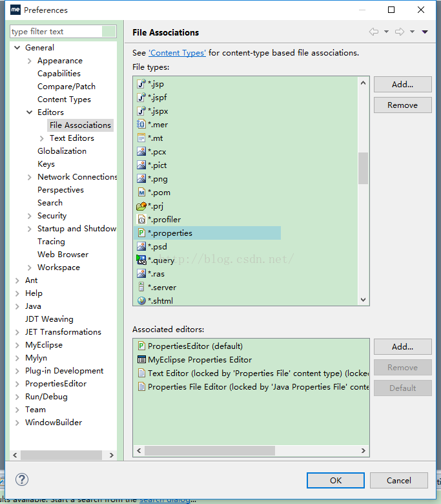Click the *.ras image file icon
Image resolution: width=441 pixels, height=504 pixels.
141,273
